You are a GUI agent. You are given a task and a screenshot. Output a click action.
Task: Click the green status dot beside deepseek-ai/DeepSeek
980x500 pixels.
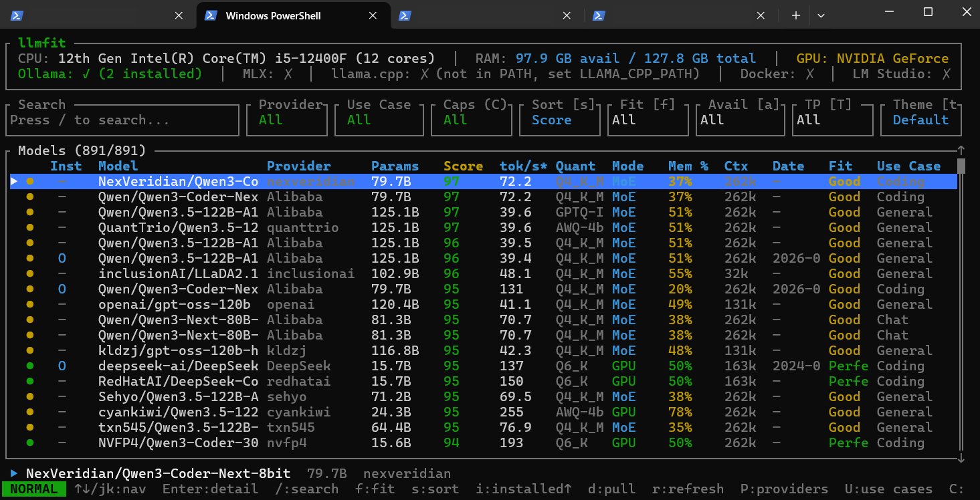tap(29, 366)
